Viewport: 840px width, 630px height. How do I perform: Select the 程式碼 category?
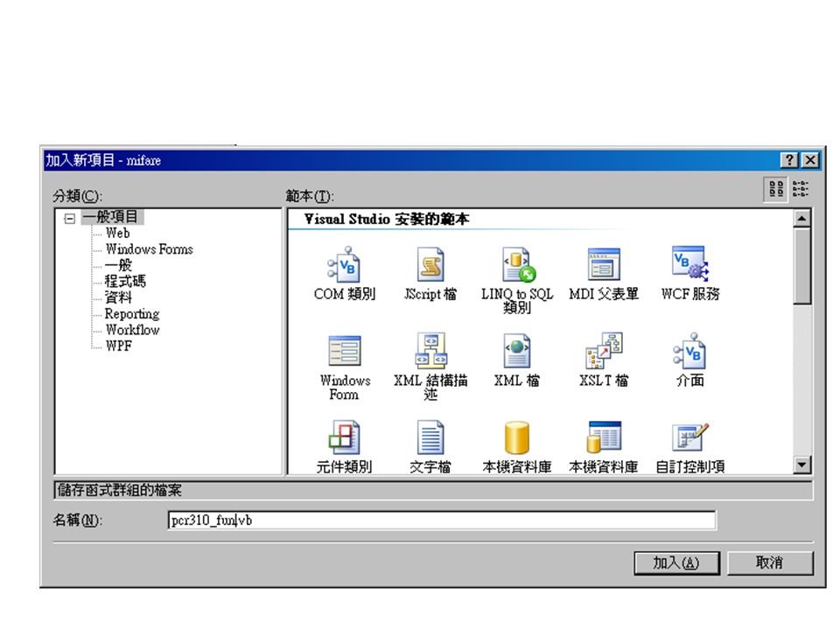click(125, 281)
